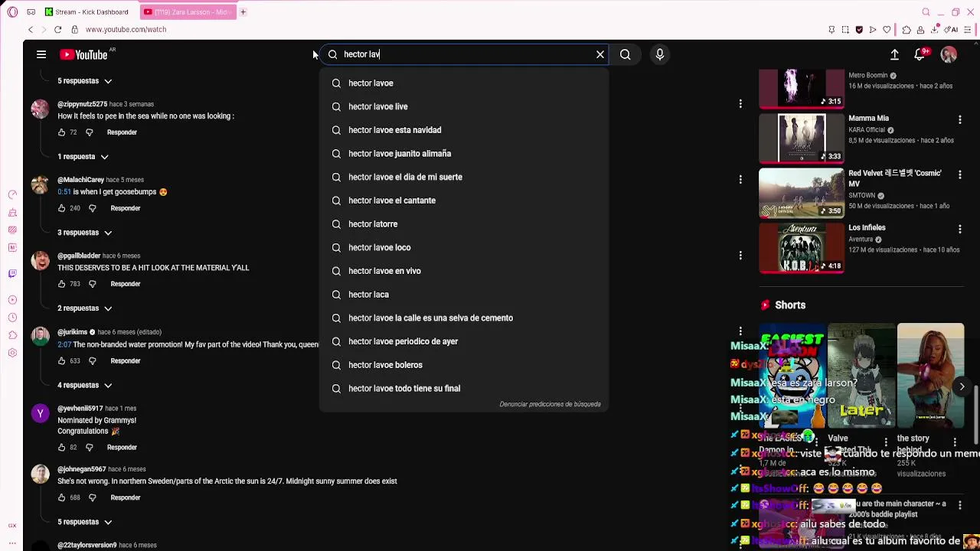980x551 pixels.
Task: Open settings gear in Opera sidebar
Action: click(12, 353)
